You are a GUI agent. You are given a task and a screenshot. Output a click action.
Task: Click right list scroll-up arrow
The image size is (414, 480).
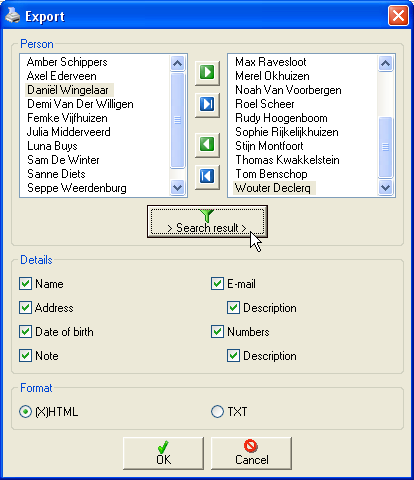click(385, 63)
